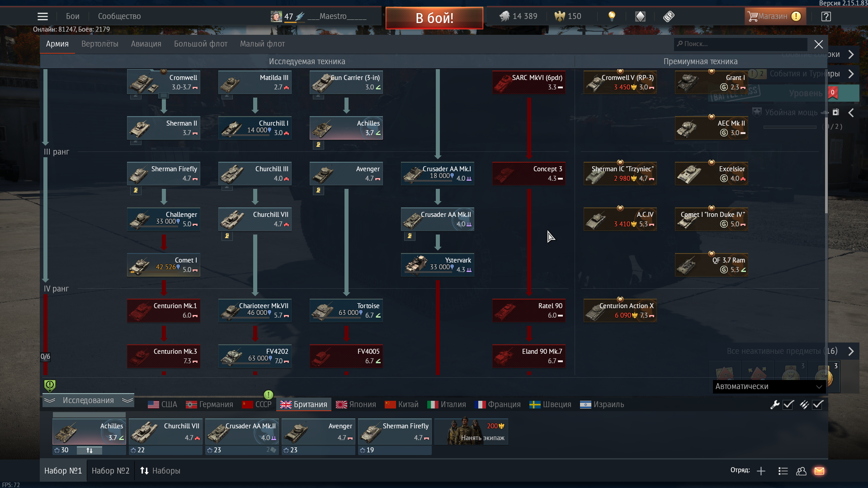Open the Автоматически dropdown
868x488 pixels.
(x=769, y=386)
